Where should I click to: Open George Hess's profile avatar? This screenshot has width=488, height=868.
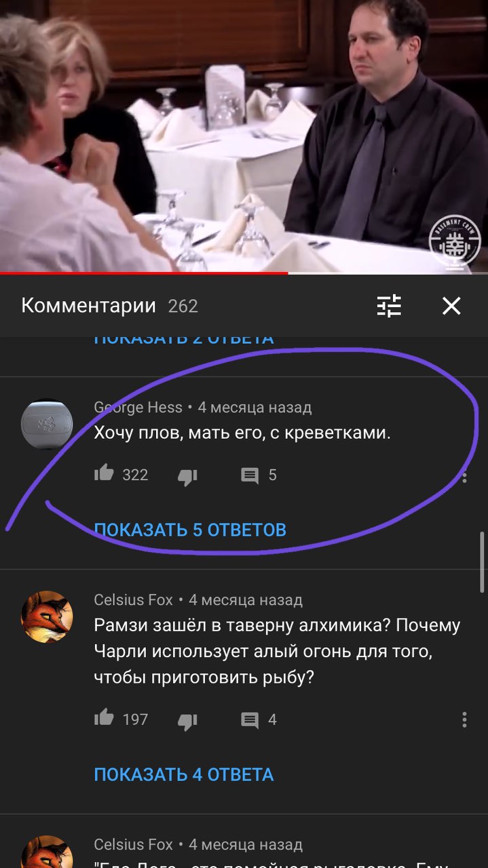point(47,425)
